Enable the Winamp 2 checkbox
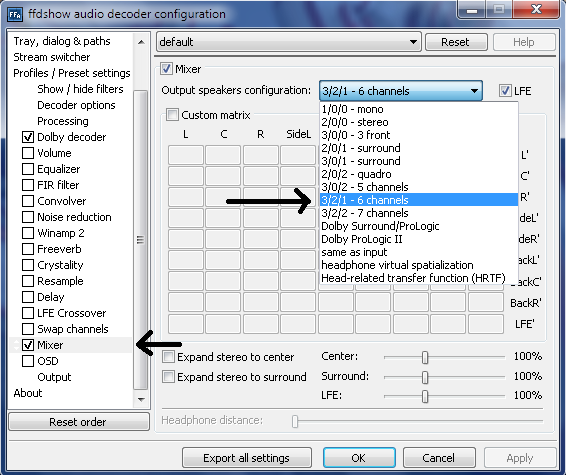566x475 pixels. (28, 233)
